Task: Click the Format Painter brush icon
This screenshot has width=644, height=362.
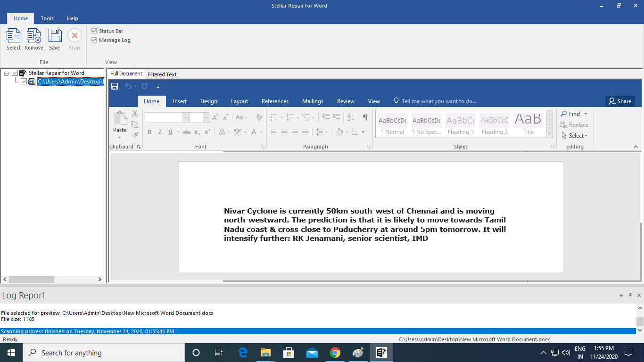Action: (x=135, y=135)
